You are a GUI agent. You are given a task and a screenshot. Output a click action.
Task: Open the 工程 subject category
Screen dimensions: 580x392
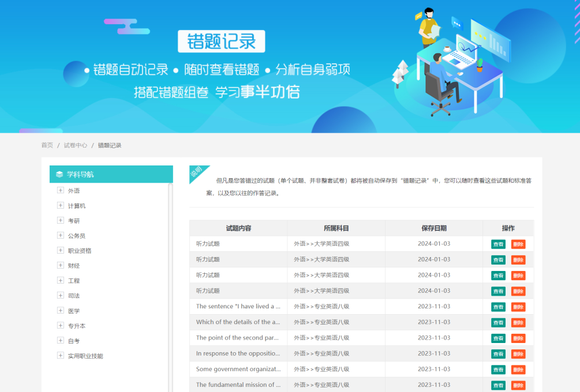(x=74, y=281)
